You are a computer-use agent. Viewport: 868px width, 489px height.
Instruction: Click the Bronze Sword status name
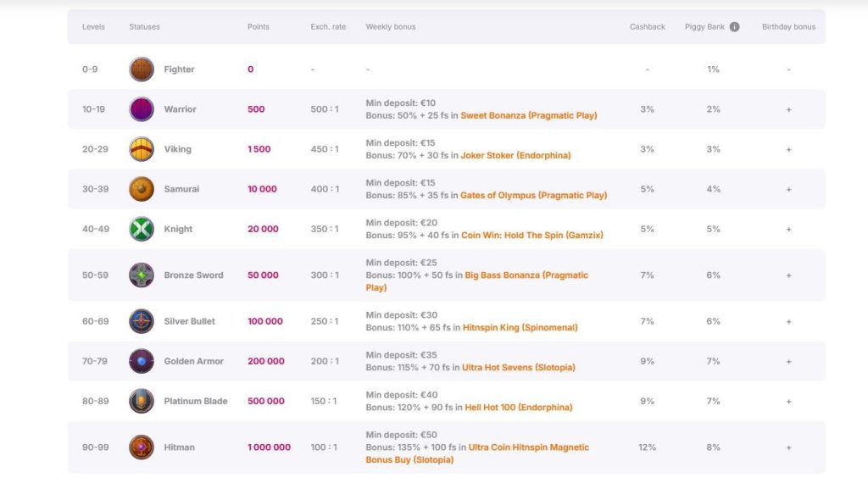pos(194,275)
